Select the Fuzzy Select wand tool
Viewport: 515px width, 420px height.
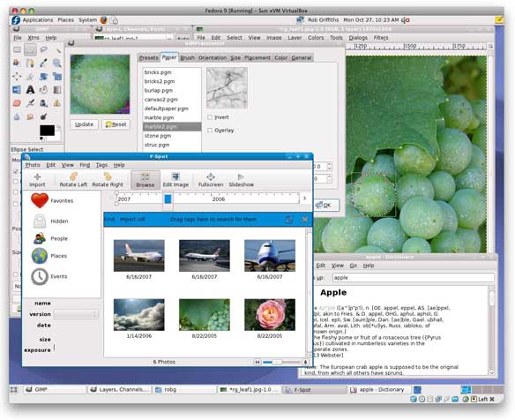[57, 49]
